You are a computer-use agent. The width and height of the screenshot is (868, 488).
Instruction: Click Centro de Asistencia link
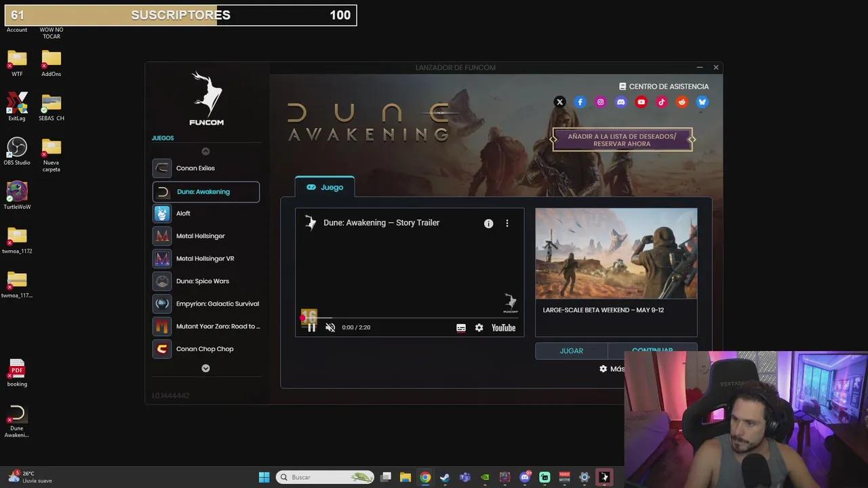(664, 86)
